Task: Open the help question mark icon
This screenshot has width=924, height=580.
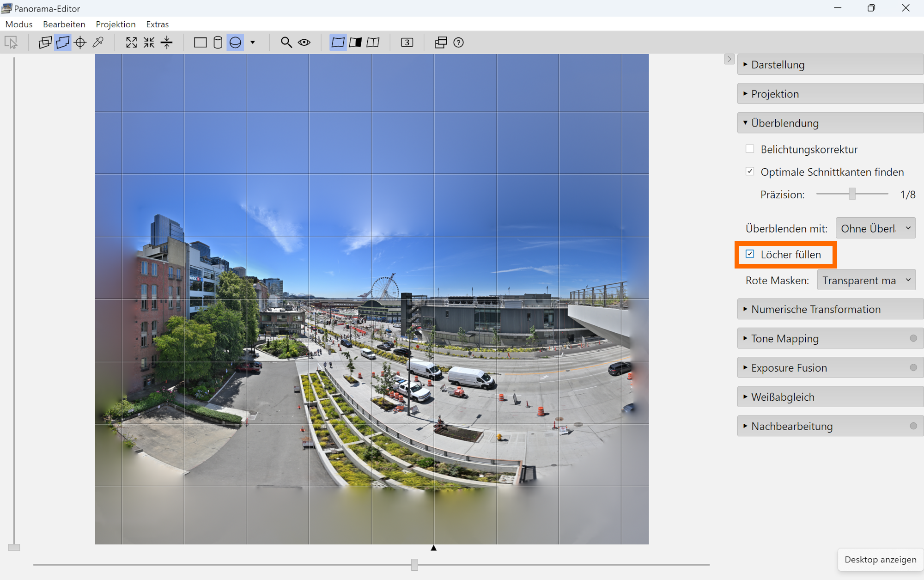Action: click(458, 43)
